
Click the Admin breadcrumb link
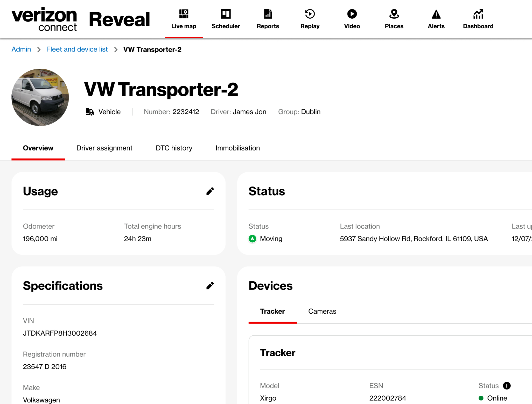(x=21, y=49)
